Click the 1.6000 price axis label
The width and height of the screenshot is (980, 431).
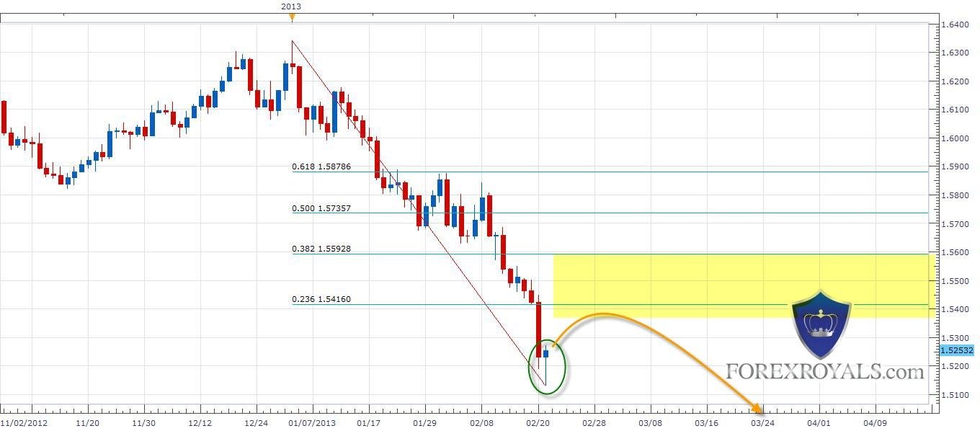pos(955,138)
